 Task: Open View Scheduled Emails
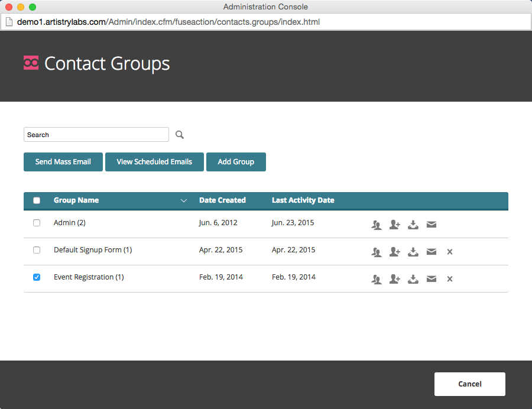tap(154, 162)
